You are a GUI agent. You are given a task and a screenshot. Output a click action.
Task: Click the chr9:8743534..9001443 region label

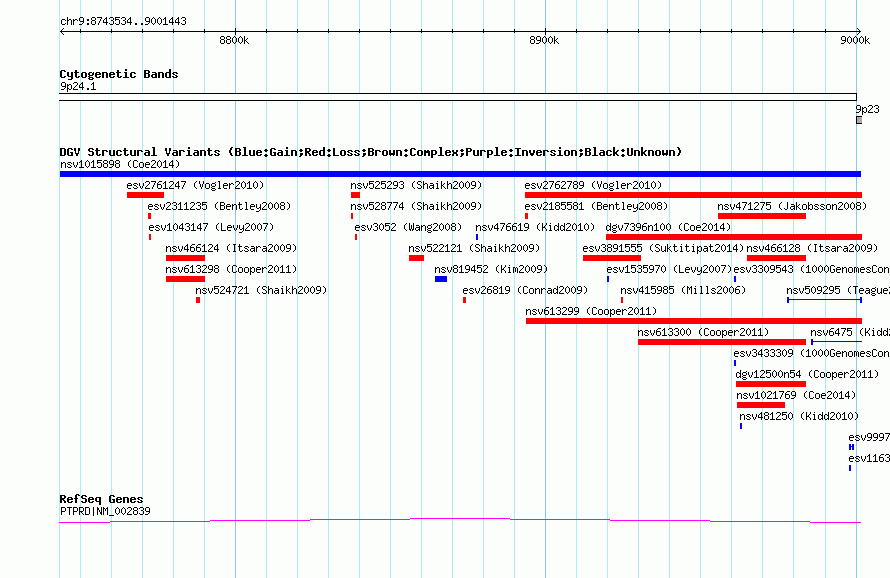click(x=123, y=21)
